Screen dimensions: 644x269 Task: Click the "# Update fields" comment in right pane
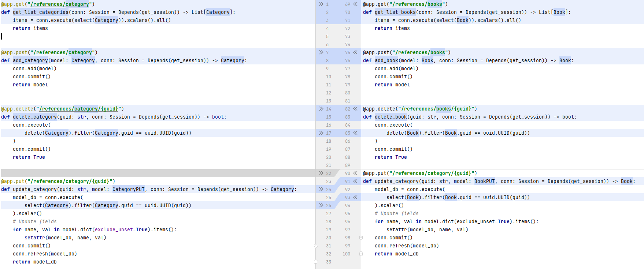(x=397, y=213)
